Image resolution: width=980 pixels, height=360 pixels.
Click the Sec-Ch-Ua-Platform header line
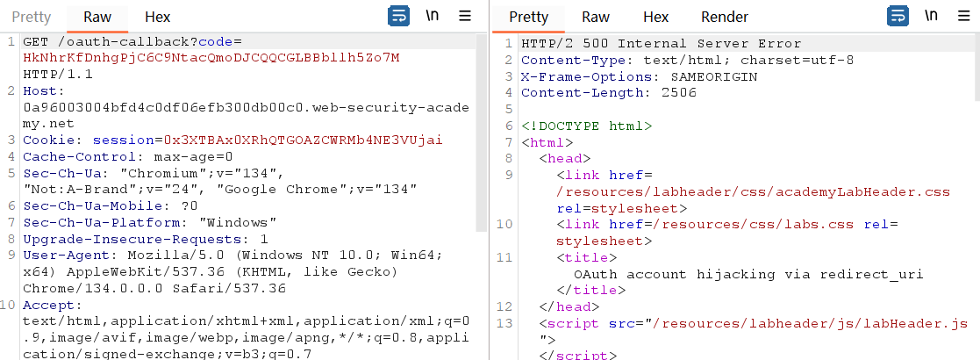(150, 222)
